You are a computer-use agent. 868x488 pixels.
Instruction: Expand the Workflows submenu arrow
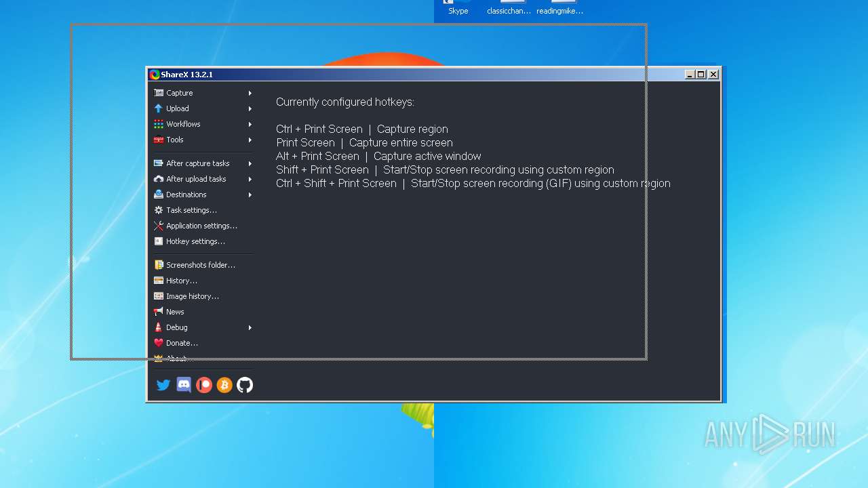(250, 124)
